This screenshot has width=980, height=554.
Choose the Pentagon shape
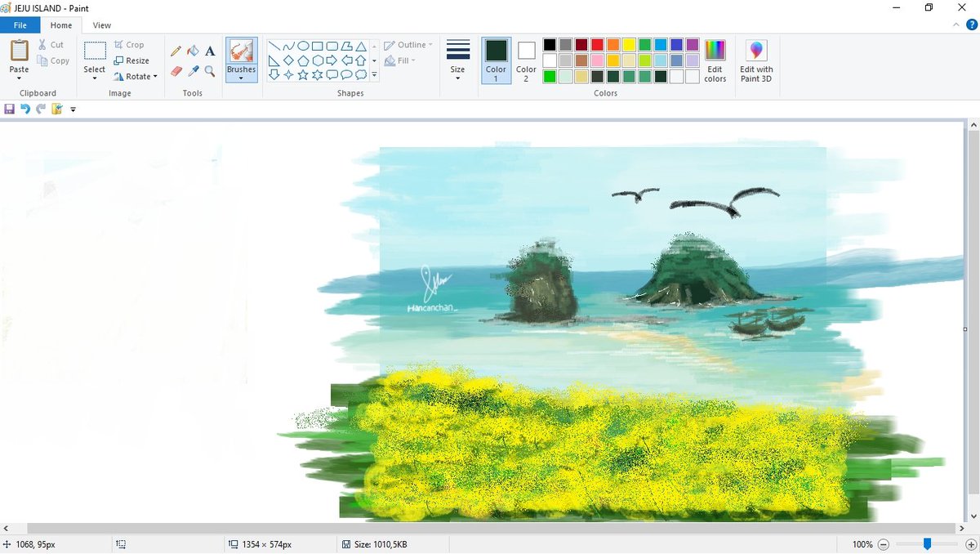[x=303, y=60]
